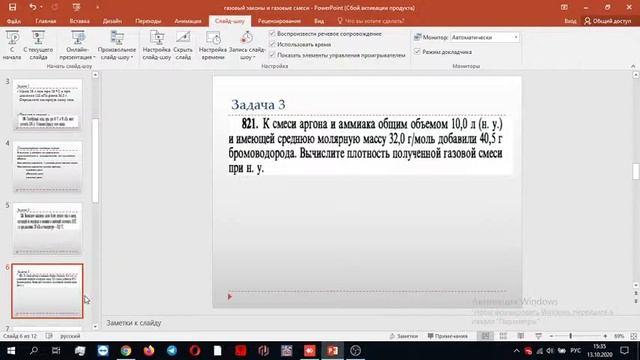
Task: Toggle the Заметки button in status bar
Action: click(x=404, y=336)
